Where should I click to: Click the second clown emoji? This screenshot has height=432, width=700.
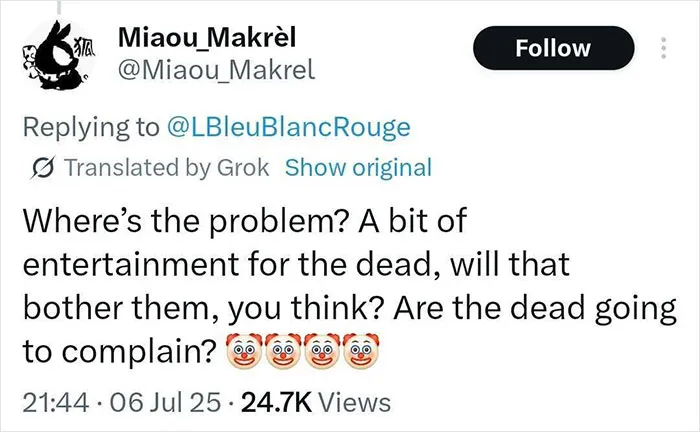[283, 351]
